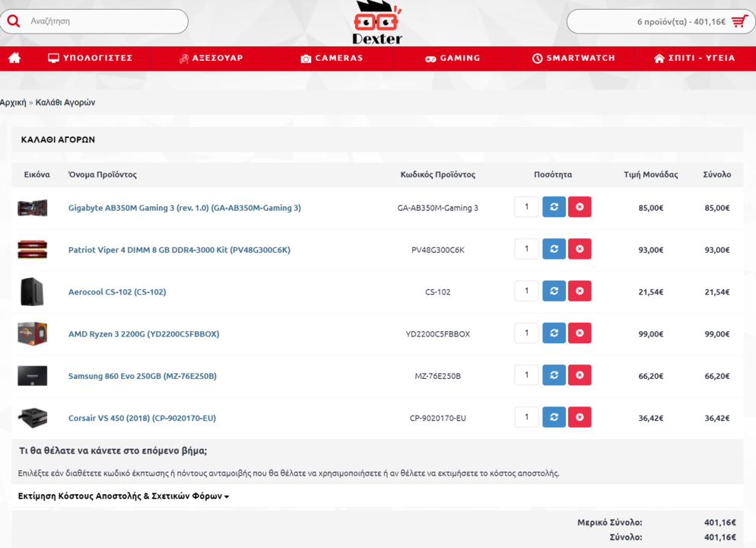Click the Κωδικός Προϊόντος column header

438,174
